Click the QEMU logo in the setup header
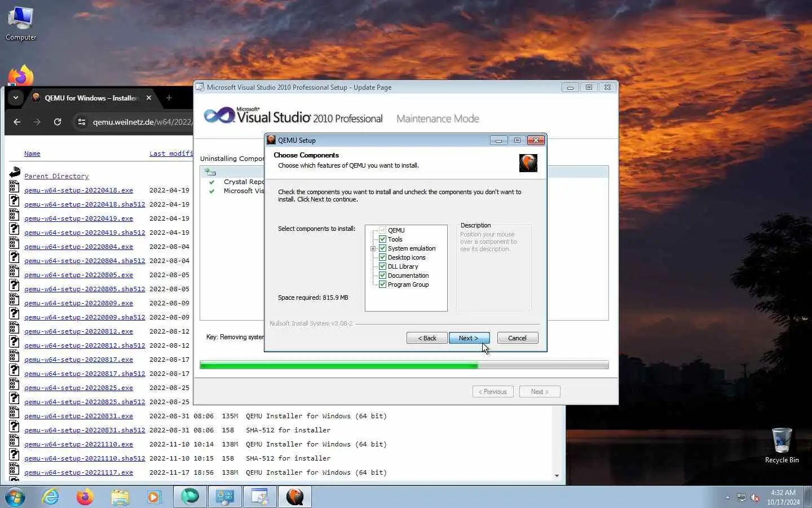The height and width of the screenshot is (508, 812). point(528,163)
